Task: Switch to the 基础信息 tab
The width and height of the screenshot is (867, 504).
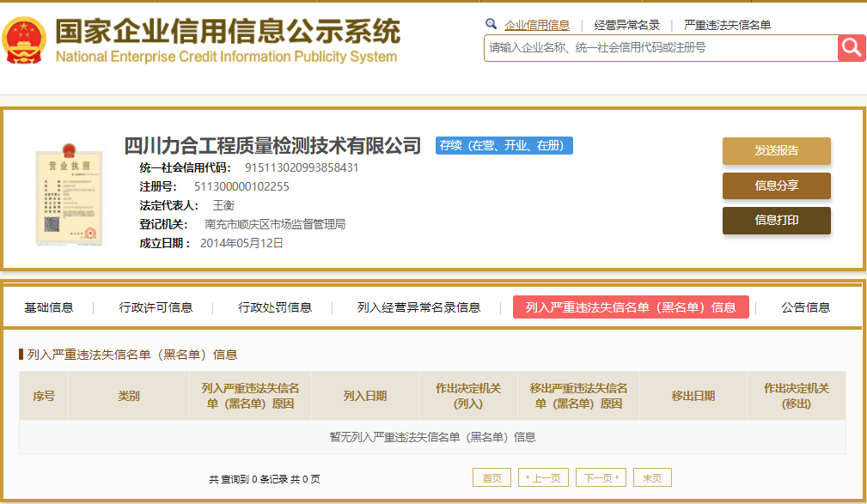Action: coord(49,307)
